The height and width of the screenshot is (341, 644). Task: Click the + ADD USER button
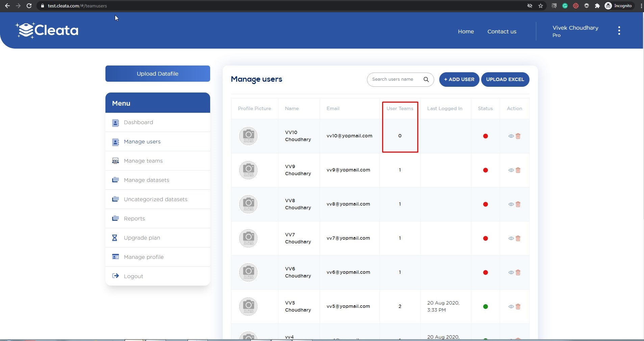(459, 79)
